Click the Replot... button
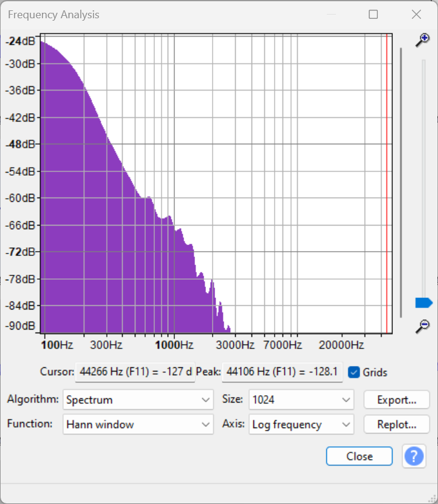438x504 pixels. pos(397,424)
